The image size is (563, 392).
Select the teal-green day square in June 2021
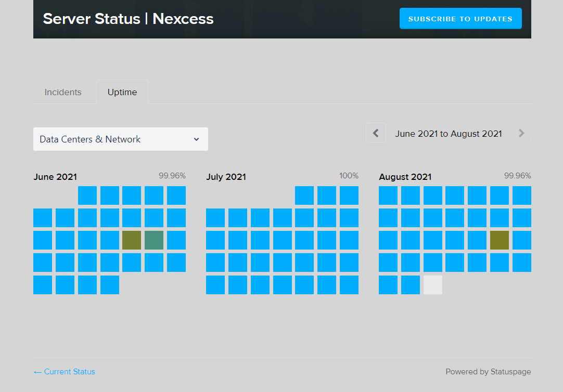[154, 240]
